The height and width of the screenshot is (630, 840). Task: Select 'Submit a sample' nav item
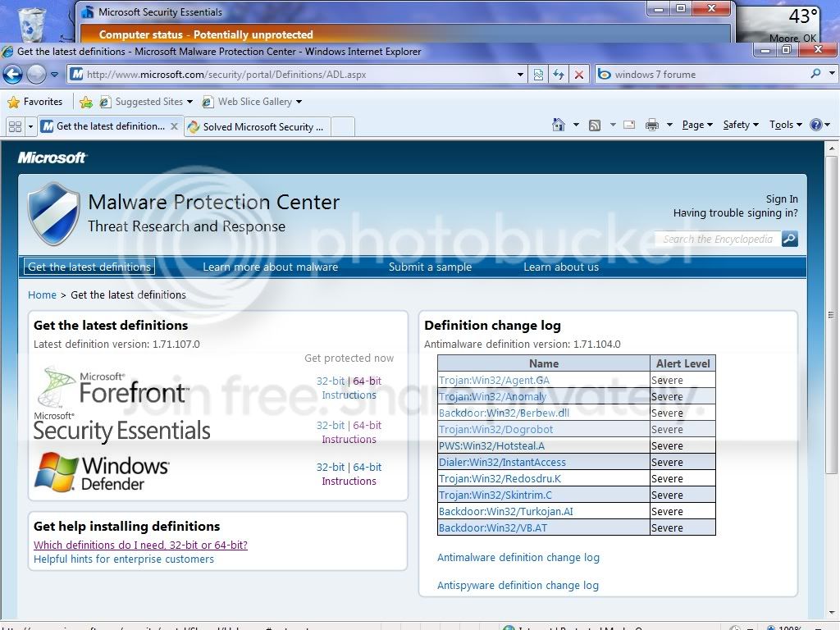tap(430, 267)
